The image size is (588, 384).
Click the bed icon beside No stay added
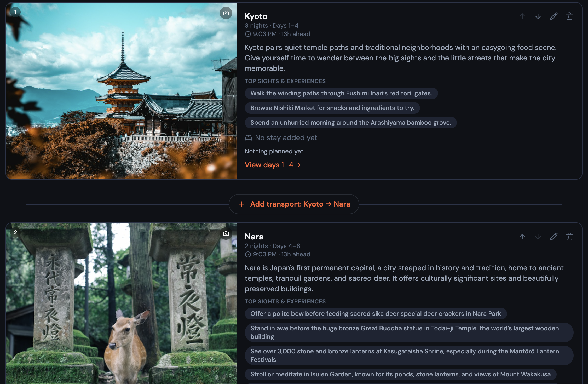coord(248,138)
